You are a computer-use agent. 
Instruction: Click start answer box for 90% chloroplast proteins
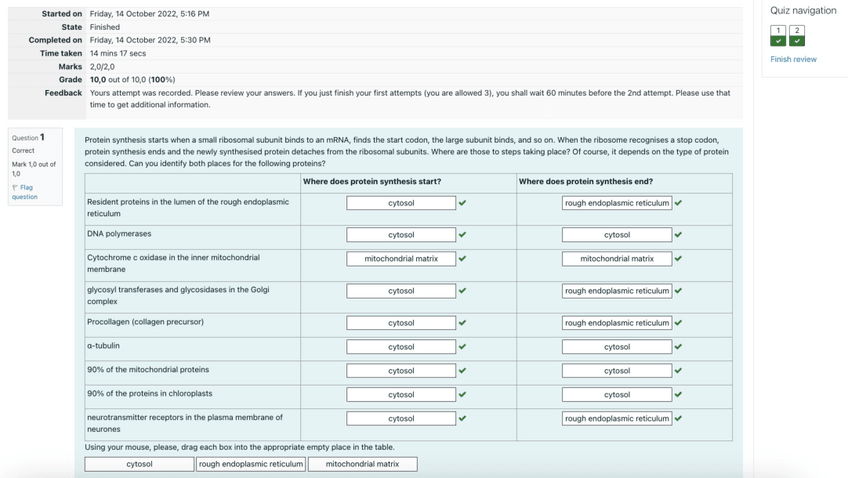point(401,395)
